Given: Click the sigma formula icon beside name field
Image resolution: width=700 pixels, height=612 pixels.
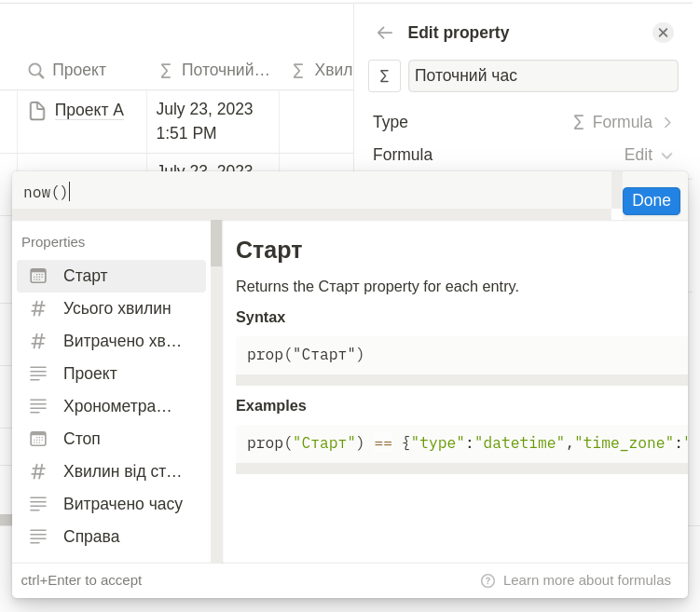Looking at the screenshot, I should pyautogui.click(x=384, y=76).
